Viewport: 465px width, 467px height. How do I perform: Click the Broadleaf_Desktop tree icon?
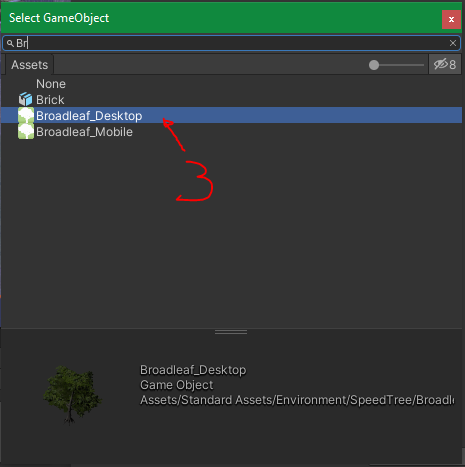(x=26, y=115)
